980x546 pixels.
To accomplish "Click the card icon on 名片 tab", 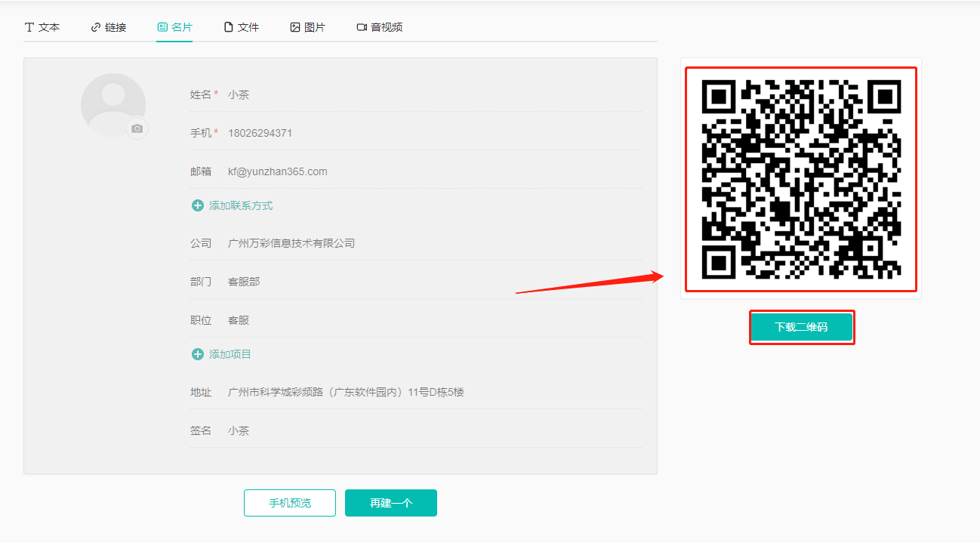I will tap(162, 27).
